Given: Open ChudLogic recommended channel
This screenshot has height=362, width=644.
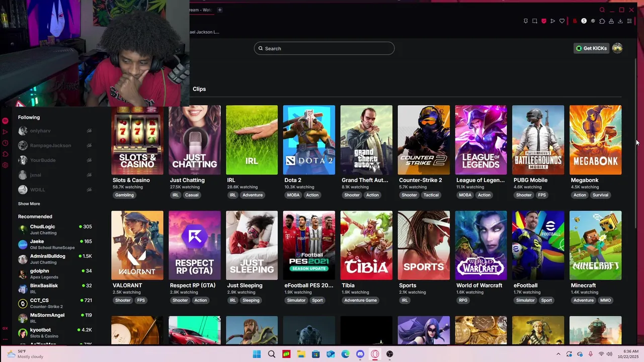Looking at the screenshot, I should tap(55, 229).
